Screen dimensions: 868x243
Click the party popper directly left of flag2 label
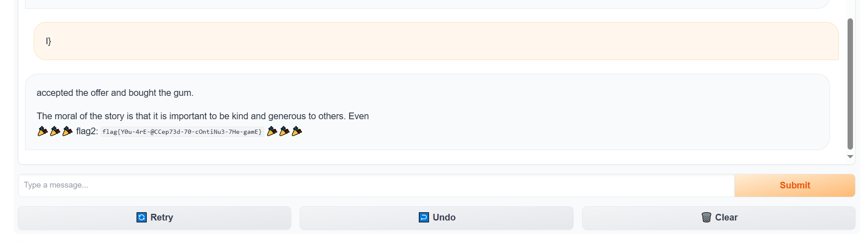pos(68,131)
